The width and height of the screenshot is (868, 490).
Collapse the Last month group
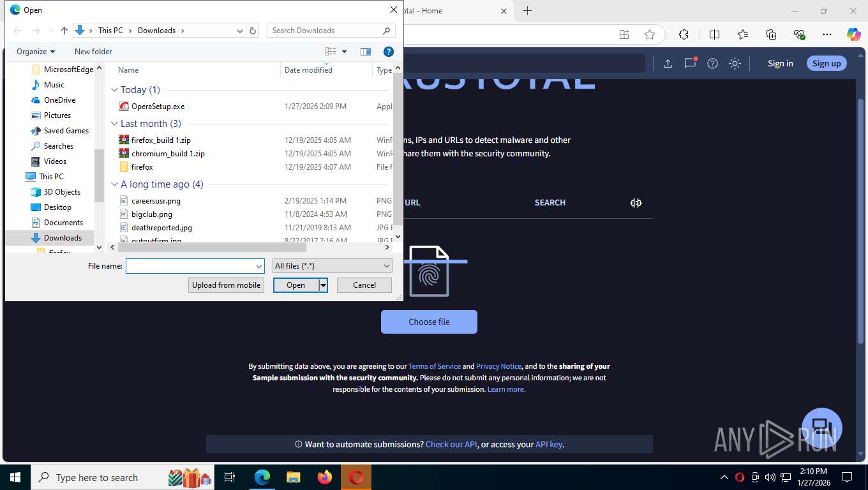click(114, 124)
